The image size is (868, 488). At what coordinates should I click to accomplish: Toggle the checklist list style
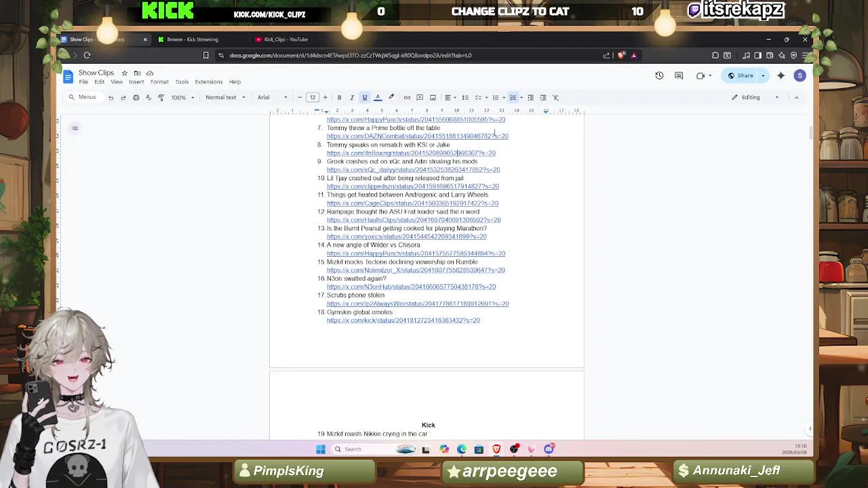[x=478, y=98]
